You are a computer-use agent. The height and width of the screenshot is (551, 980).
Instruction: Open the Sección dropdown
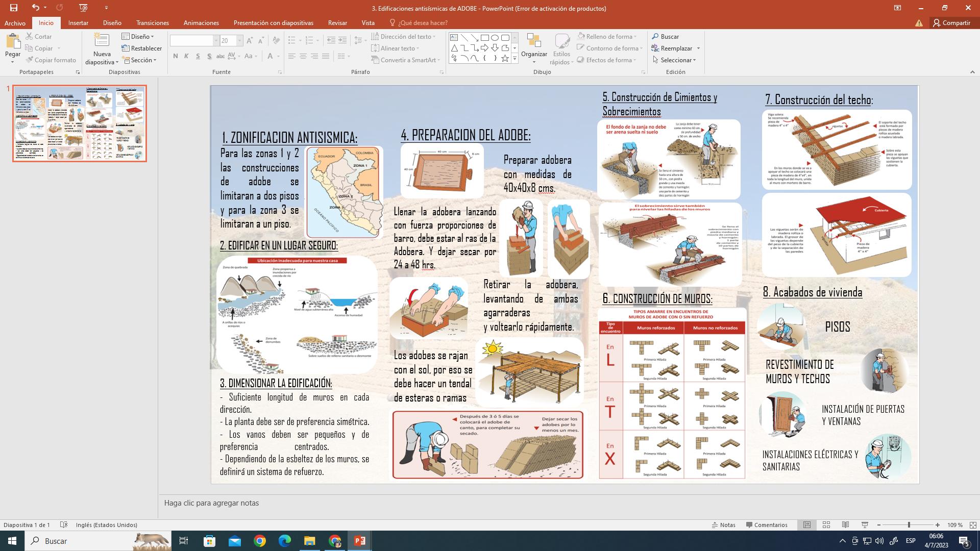pyautogui.click(x=139, y=60)
